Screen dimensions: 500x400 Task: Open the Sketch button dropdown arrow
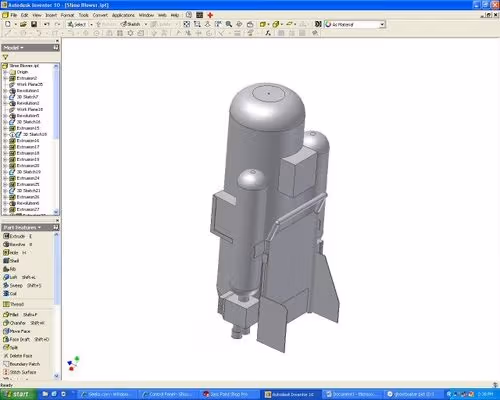[x=146, y=24]
